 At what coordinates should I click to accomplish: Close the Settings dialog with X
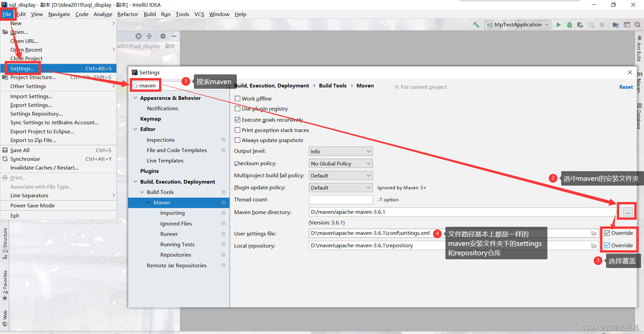[630, 72]
